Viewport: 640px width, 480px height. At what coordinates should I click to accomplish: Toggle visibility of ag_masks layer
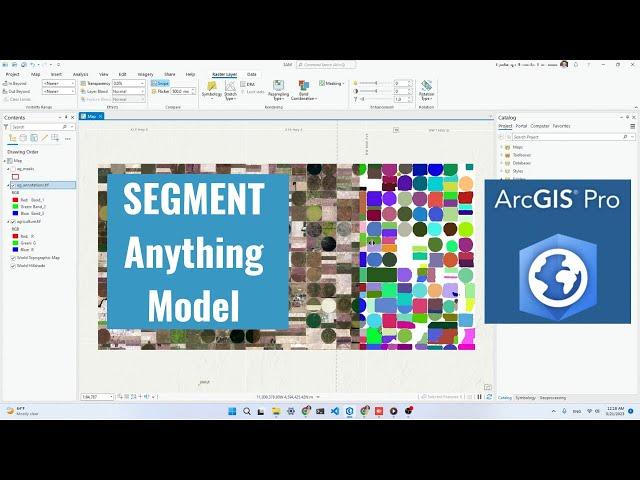point(13,169)
